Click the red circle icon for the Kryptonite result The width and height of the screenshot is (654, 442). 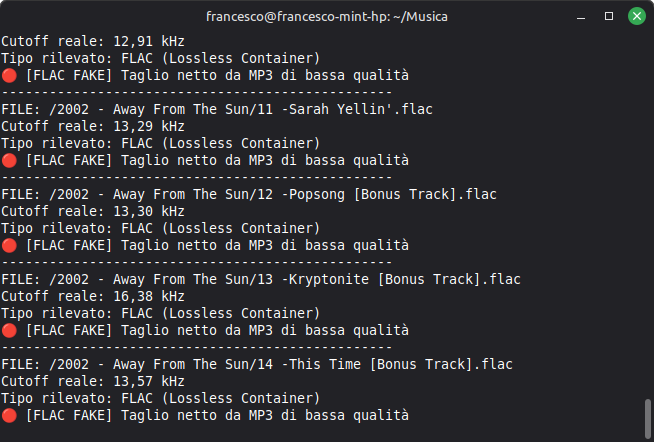tap(9, 331)
